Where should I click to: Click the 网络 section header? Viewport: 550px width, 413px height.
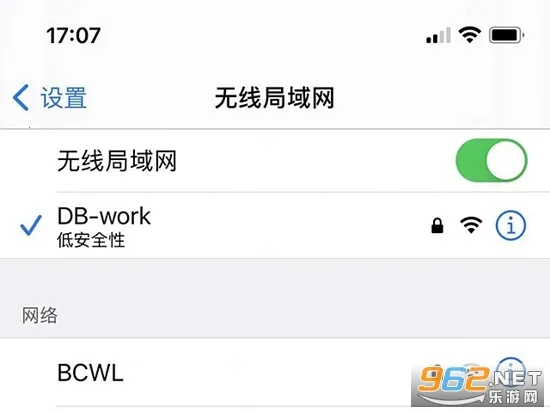40,315
